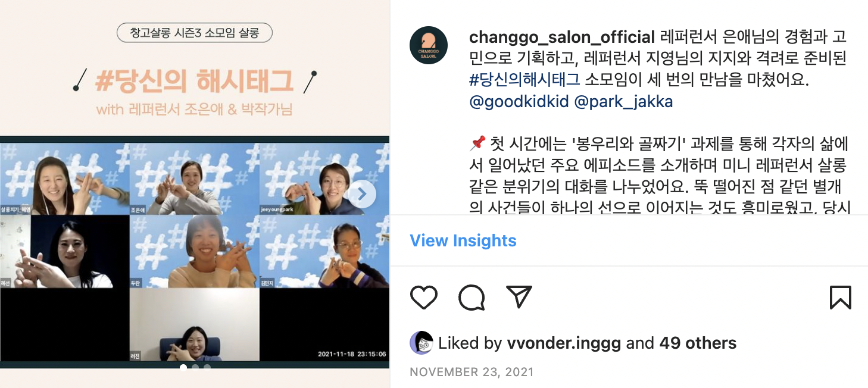The width and height of the screenshot is (868, 388).
Task: Advance to the next carousel photo arrow
Action: tap(362, 193)
